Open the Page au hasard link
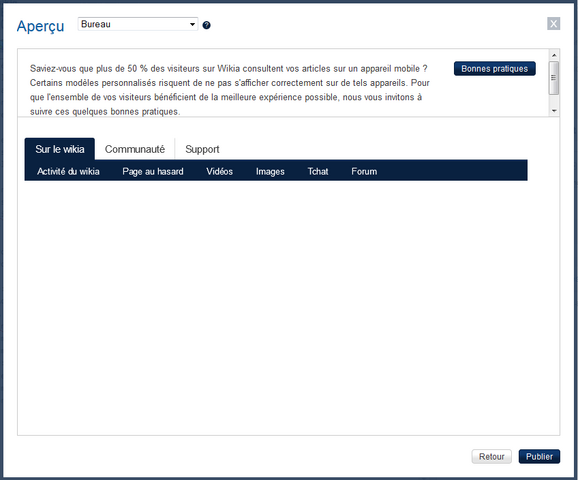 (x=153, y=171)
